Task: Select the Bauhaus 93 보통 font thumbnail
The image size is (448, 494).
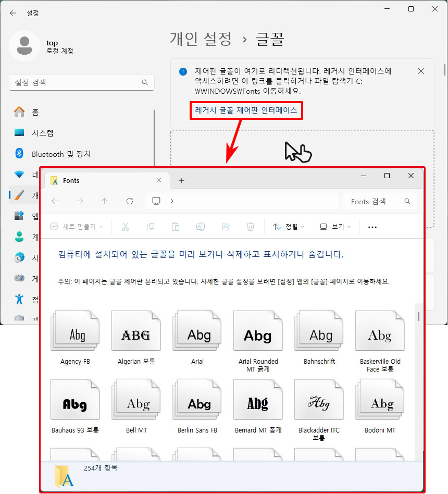Action: pos(75,400)
